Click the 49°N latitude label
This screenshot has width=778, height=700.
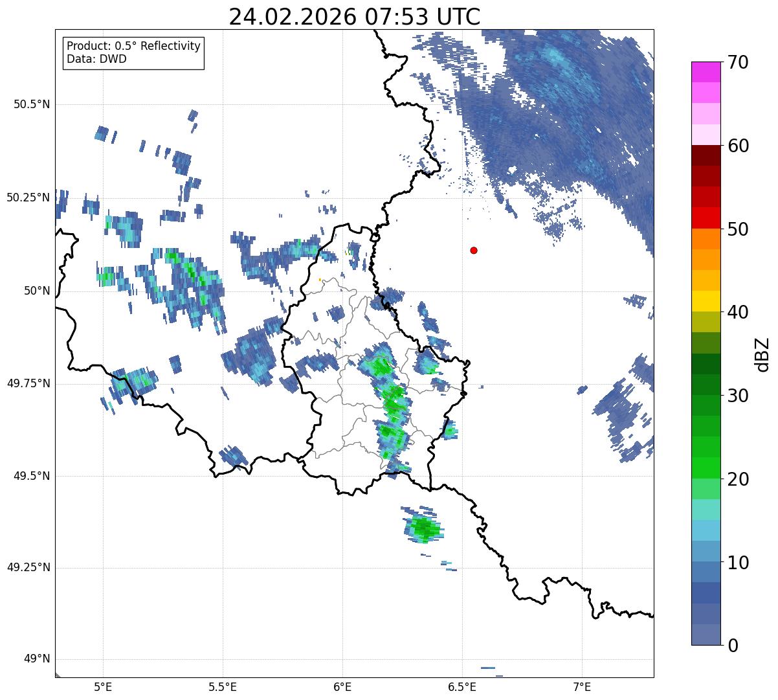click(37, 659)
